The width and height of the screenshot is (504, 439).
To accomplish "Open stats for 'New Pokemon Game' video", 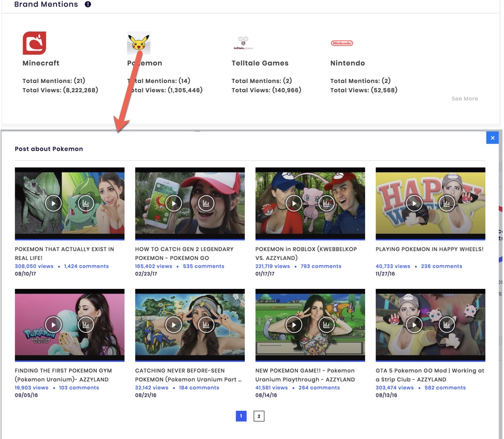I will (x=326, y=324).
